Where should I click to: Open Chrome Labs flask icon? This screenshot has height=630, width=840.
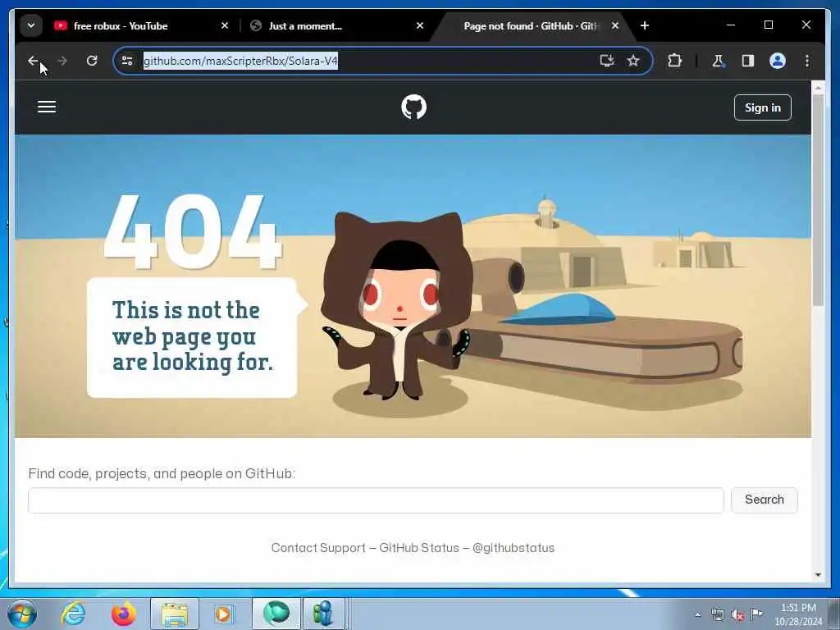tap(718, 61)
